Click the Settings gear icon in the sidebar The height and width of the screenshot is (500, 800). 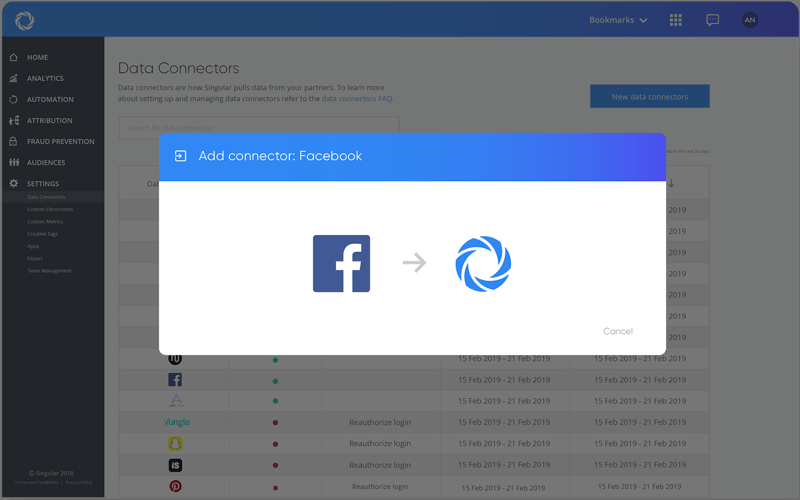14,183
